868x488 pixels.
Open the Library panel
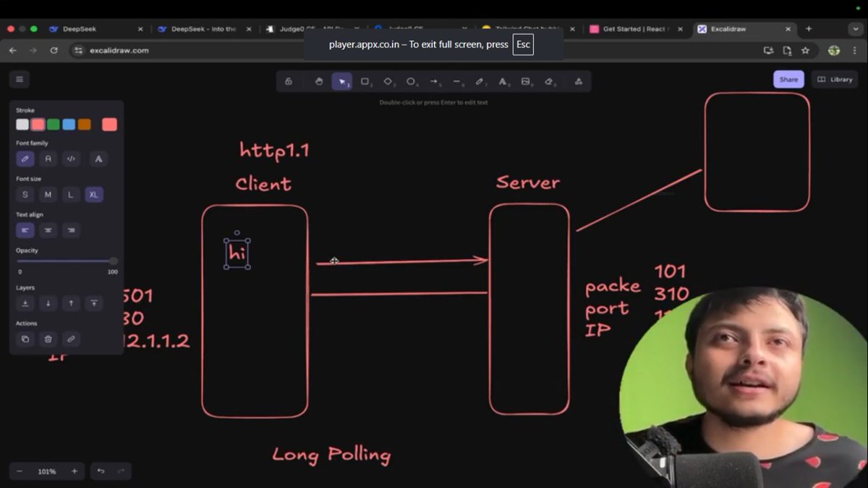(834, 79)
